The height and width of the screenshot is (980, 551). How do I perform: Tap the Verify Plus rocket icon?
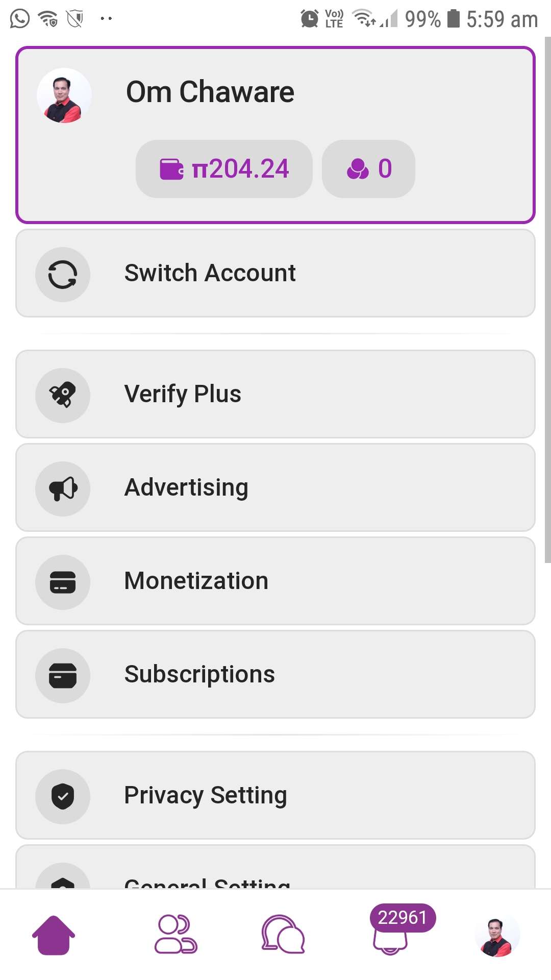63,395
